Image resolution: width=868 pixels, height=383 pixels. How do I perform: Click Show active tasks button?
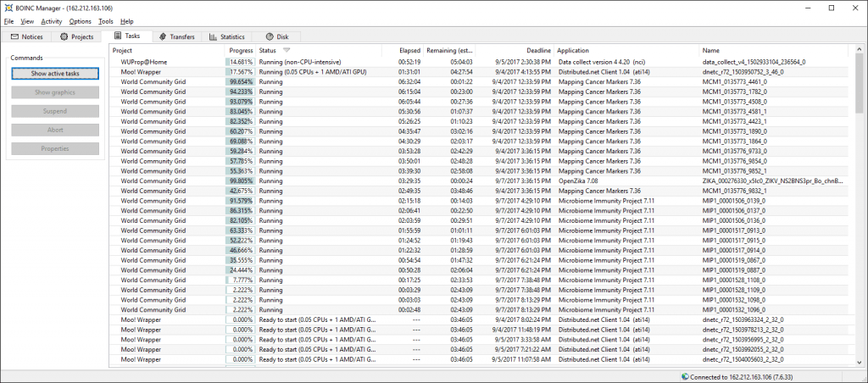pos(55,74)
